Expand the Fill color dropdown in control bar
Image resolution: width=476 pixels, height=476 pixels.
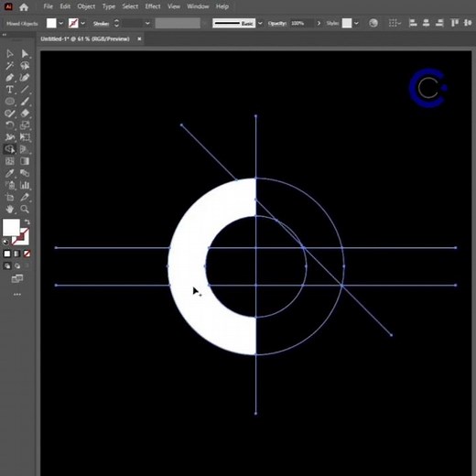[61, 23]
